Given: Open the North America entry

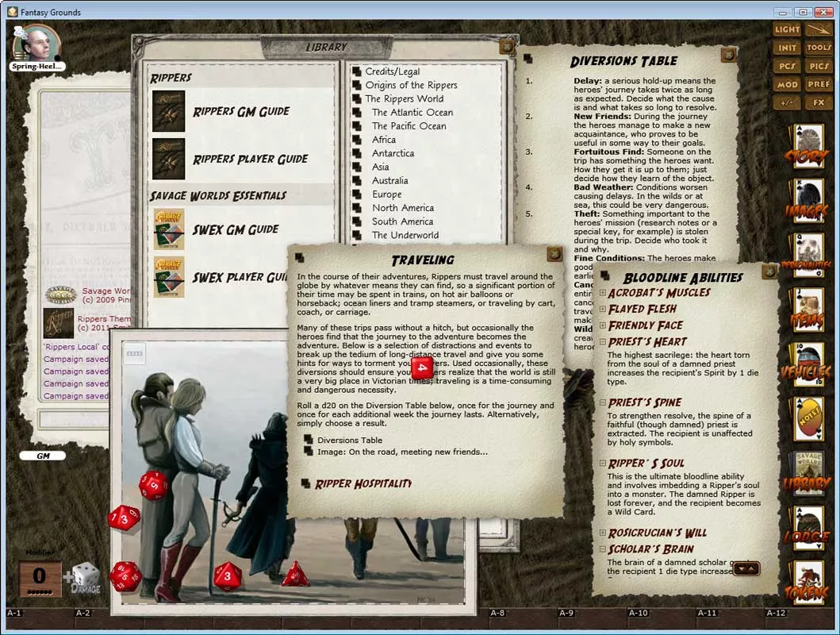Looking at the screenshot, I should pos(393,207).
